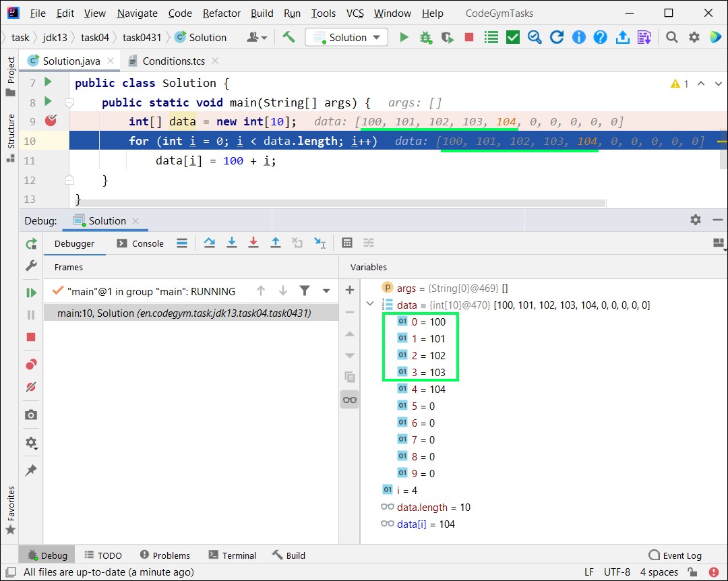The width and height of the screenshot is (728, 581).
Task: Open UTF-8 encoding selector
Action: pos(617,572)
